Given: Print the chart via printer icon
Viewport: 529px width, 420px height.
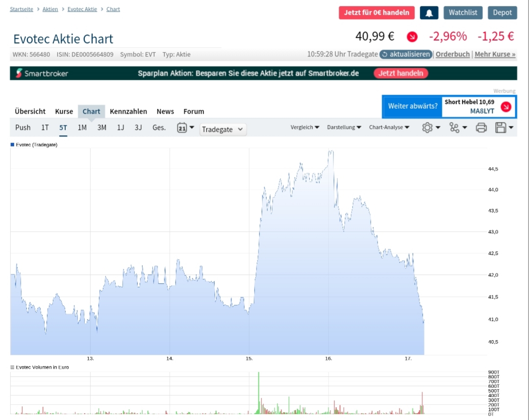Looking at the screenshot, I should (481, 127).
